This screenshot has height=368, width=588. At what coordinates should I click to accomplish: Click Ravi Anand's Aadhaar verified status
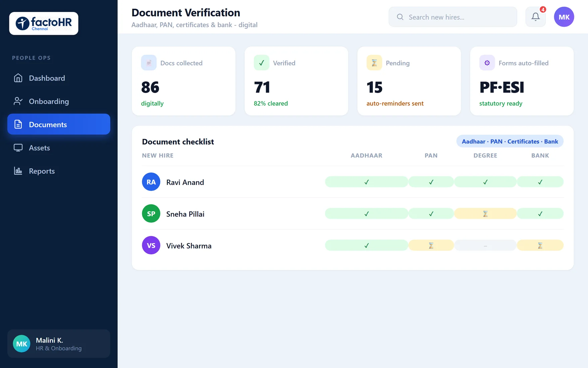366,182
